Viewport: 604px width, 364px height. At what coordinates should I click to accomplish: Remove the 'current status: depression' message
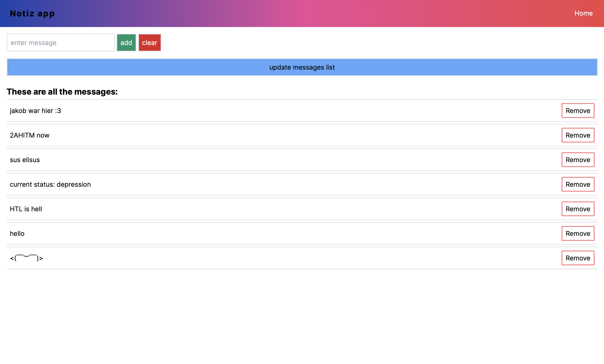(x=578, y=184)
